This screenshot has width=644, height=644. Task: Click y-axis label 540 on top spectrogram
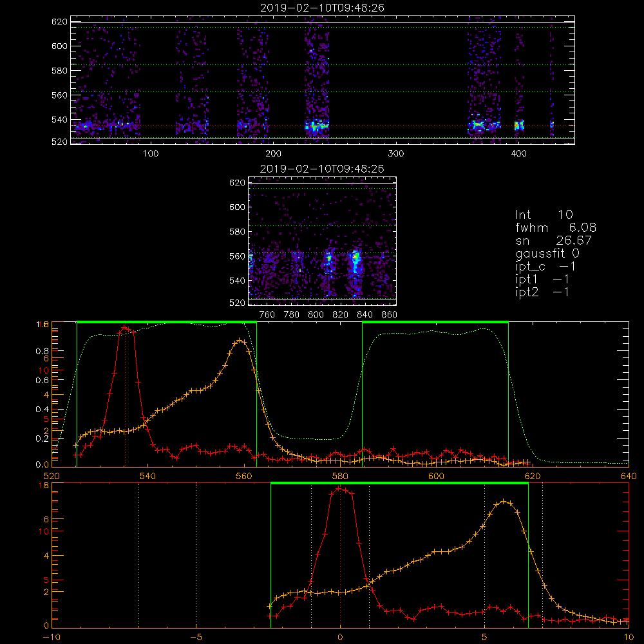(x=59, y=120)
